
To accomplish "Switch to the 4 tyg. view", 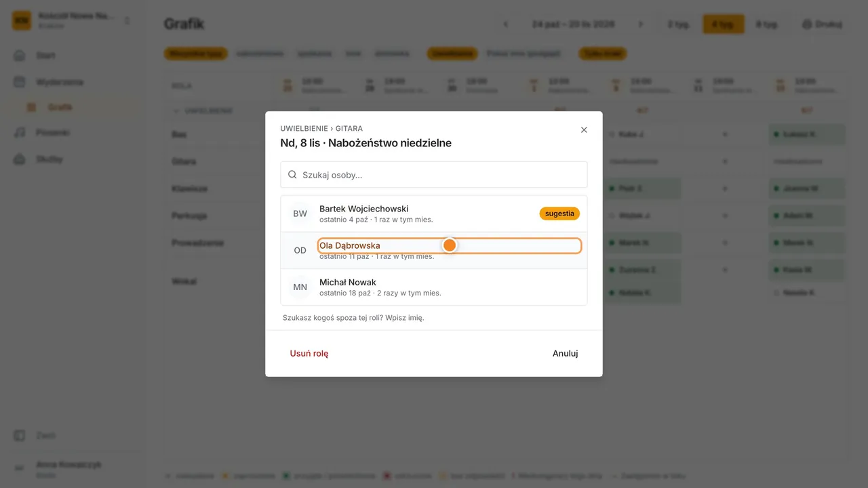I will (723, 24).
